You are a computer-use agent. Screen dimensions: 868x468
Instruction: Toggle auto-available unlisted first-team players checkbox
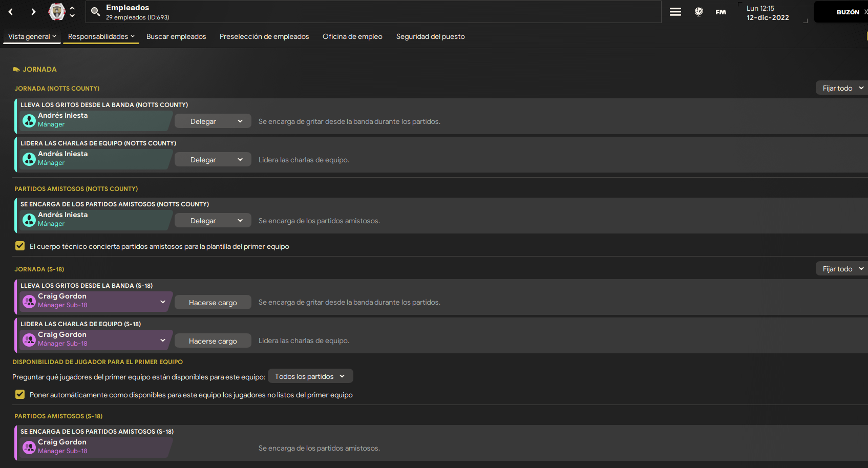tap(20, 394)
